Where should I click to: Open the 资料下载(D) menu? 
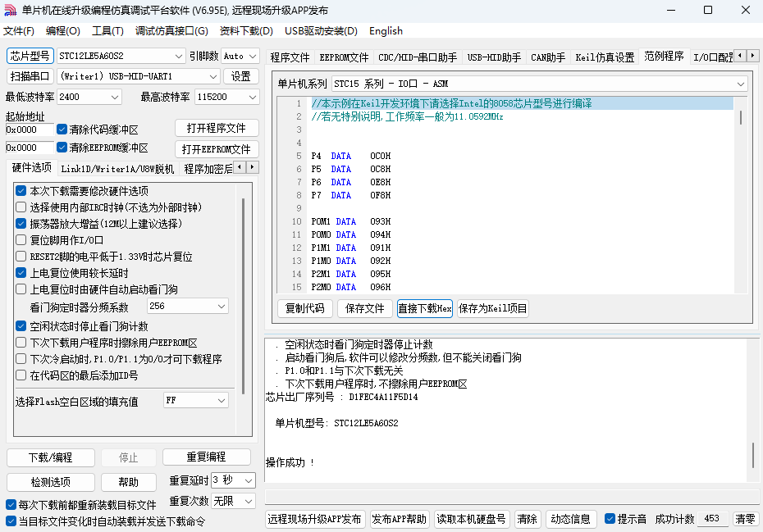click(246, 31)
